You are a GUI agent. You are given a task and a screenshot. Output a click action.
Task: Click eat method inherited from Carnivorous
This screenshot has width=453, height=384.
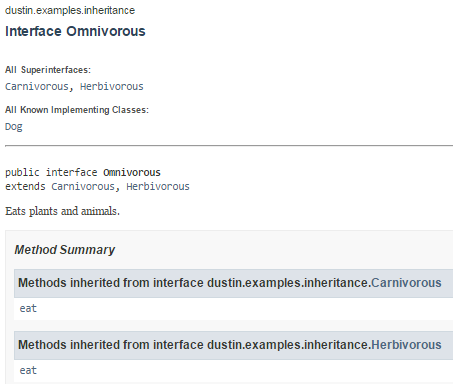[x=28, y=309]
